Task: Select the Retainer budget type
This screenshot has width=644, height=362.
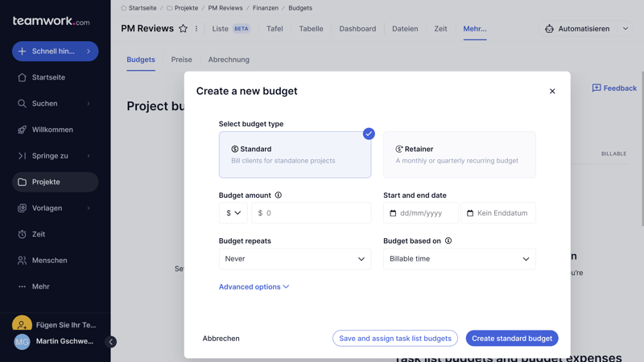Action: coord(459,154)
